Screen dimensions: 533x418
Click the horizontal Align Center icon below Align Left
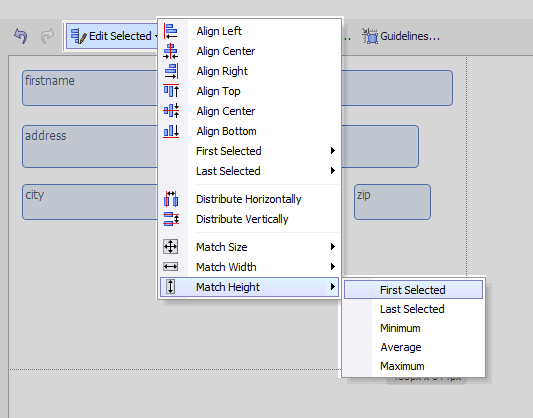coord(171,51)
